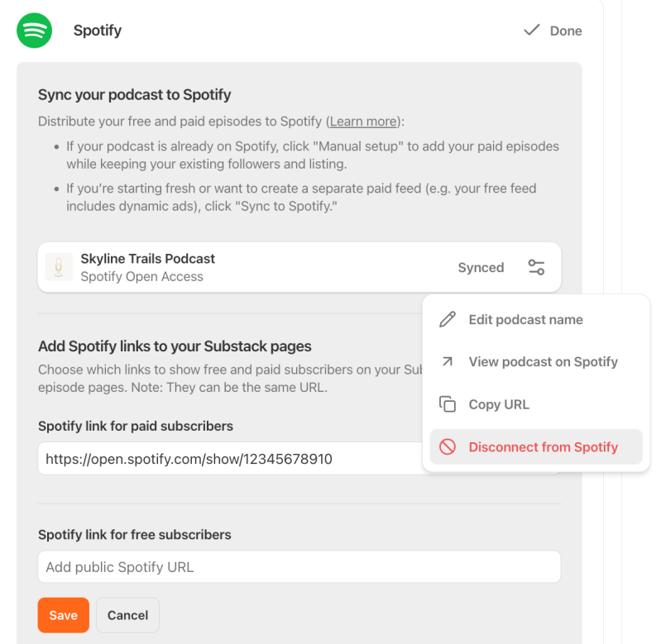This screenshot has height=644, width=661.
Task: Open the Learn more link
Action: coord(363,122)
